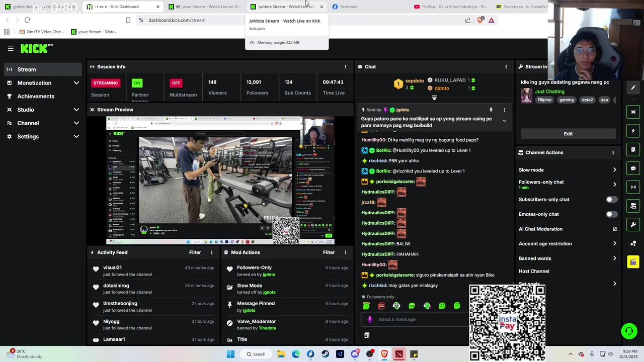Open green headset support chat bubble

pos(628,331)
